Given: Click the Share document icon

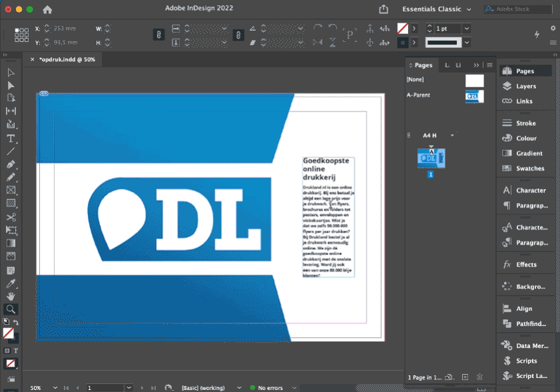Looking at the screenshot, I should tap(384, 9).
